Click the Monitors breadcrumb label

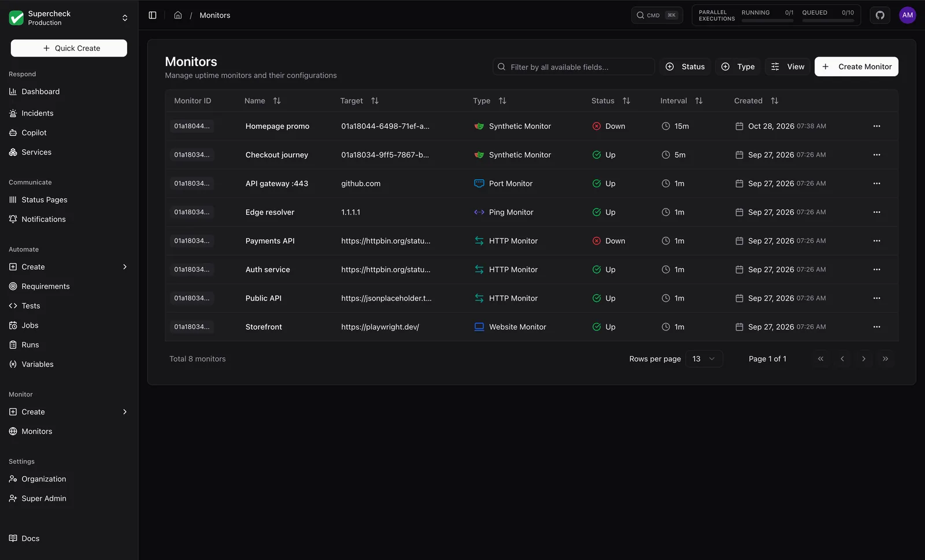pyautogui.click(x=215, y=15)
